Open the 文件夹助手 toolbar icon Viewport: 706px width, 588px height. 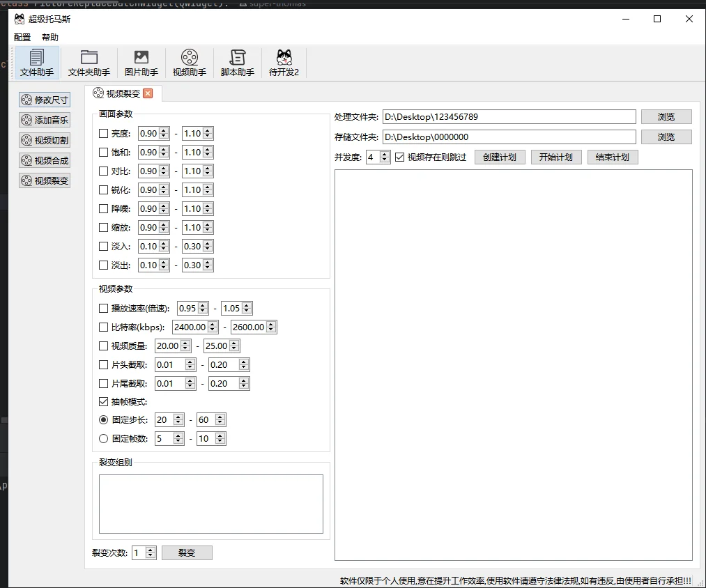click(x=89, y=63)
